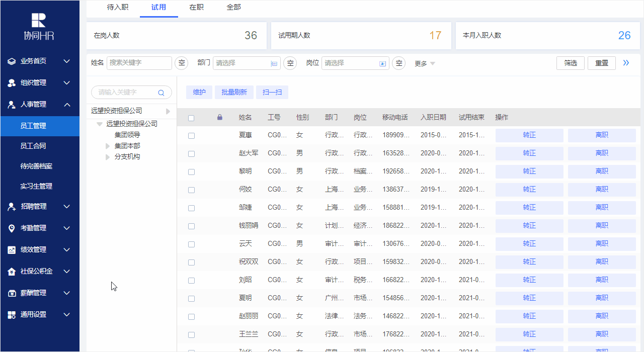Check the row for 赵大军
Image resolution: width=644 pixels, height=352 pixels.
(191, 154)
